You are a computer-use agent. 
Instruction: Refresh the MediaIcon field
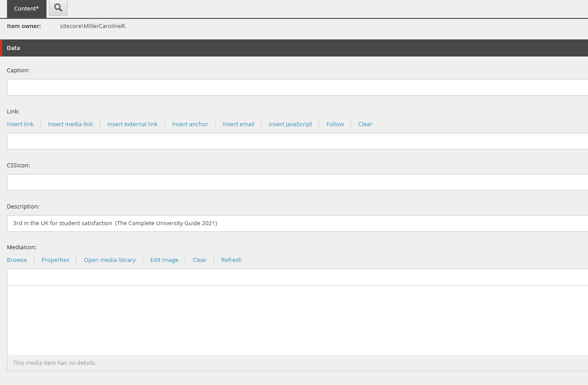click(x=231, y=260)
